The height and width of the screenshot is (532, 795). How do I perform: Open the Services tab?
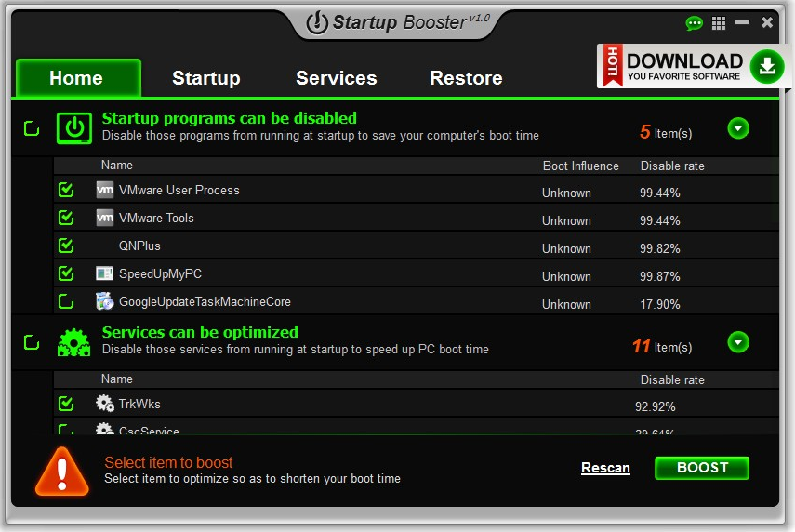tap(337, 78)
